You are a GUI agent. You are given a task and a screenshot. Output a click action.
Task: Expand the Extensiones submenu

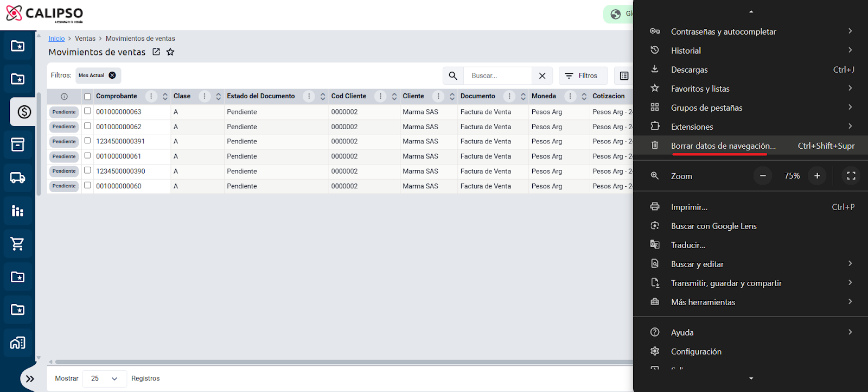tap(751, 127)
